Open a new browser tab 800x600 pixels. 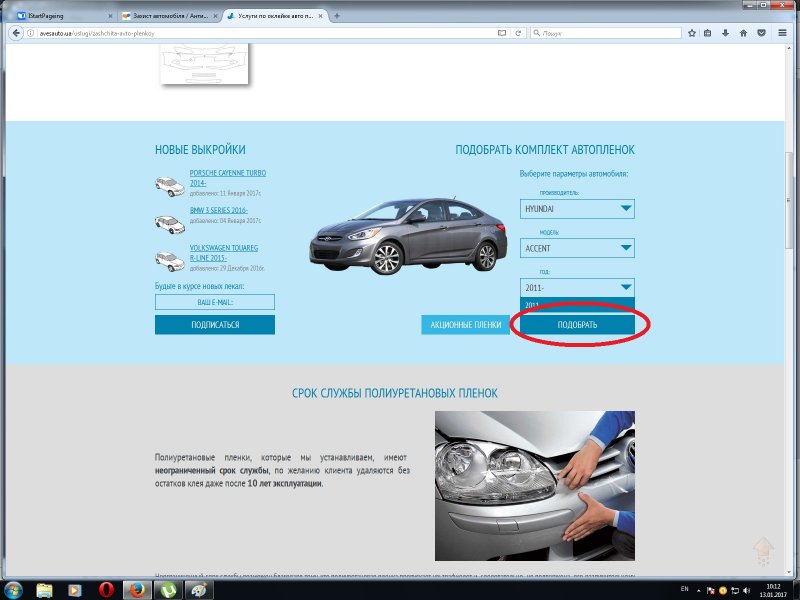pos(336,17)
